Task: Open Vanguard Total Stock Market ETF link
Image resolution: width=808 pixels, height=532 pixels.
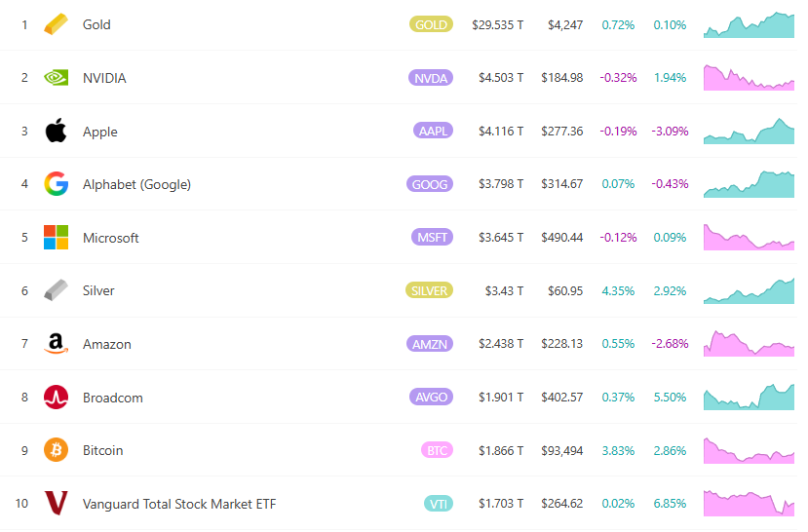Action: 179,504
